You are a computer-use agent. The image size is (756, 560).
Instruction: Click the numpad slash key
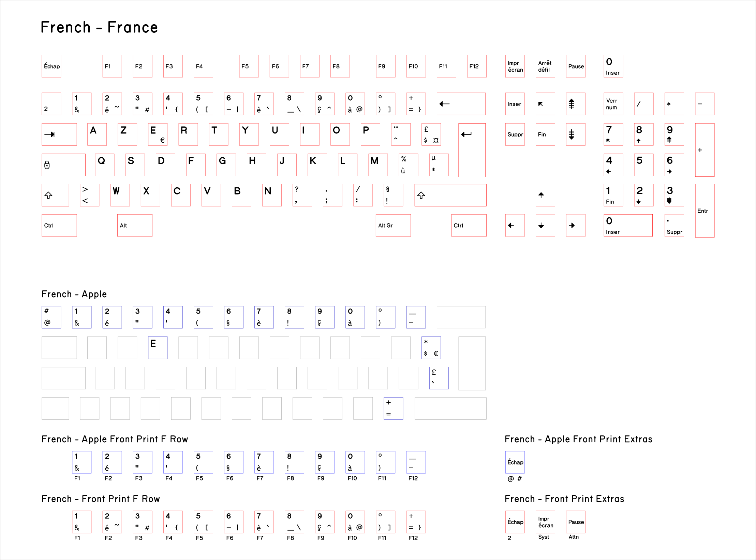pos(644,104)
